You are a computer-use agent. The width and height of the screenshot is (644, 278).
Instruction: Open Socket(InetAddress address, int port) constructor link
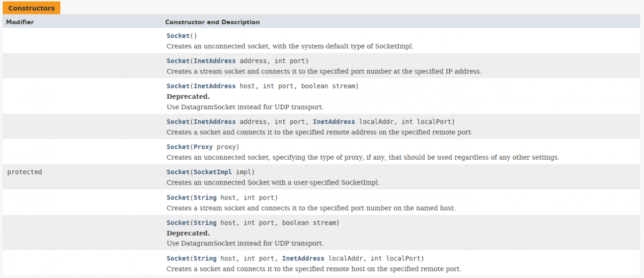click(178, 61)
